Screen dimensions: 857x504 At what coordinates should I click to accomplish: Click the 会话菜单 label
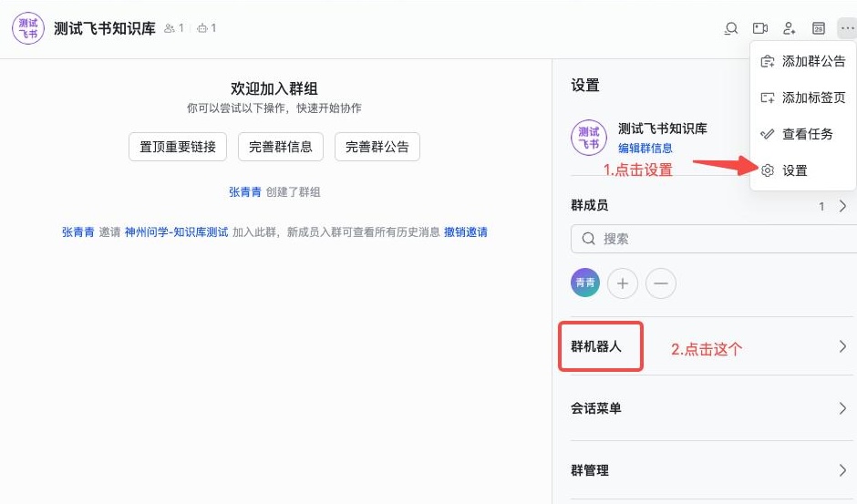coord(595,408)
